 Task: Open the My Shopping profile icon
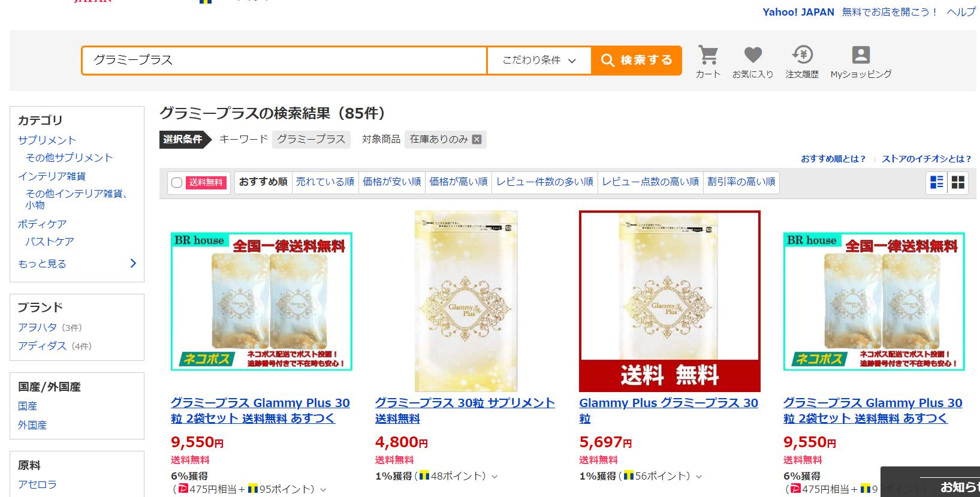[861, 55]
